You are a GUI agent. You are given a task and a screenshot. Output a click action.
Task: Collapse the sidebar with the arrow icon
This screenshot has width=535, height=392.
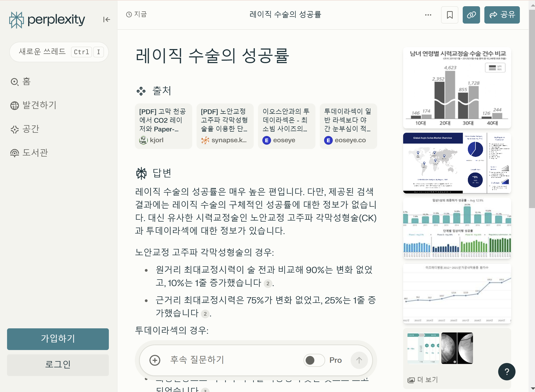(x=106, y=20)
